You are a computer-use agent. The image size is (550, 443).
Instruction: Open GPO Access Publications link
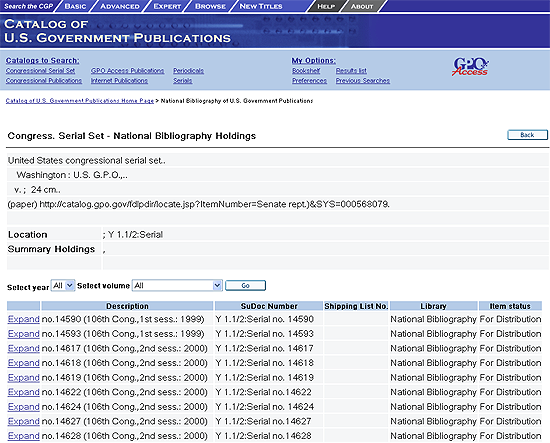point(127,71)
